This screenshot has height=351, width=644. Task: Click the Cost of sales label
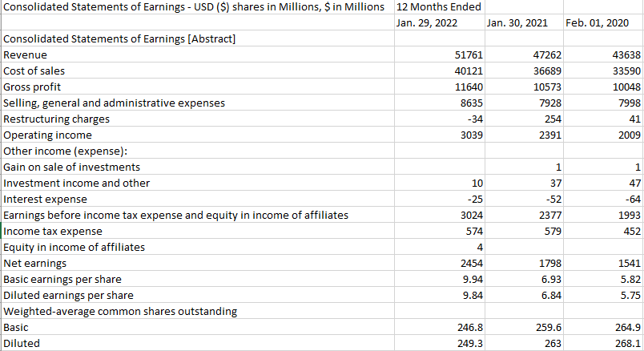tap(34, 71)
